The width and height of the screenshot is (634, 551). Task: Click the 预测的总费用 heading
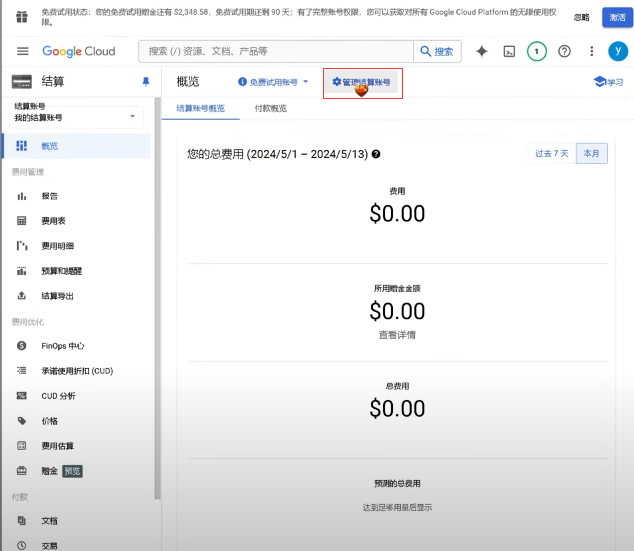pos(397,483)
